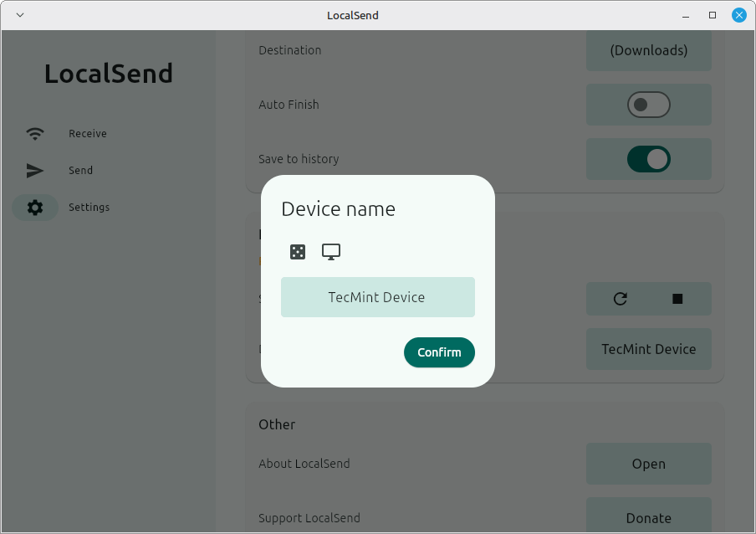Screen dimensions: 756x534
Task: Confirm the new device name
Action: click(439, 352)
